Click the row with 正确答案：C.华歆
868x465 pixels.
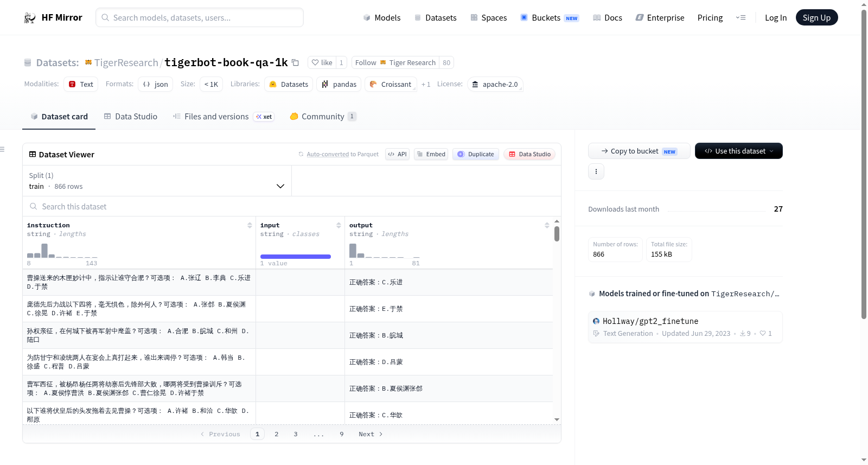288,413
